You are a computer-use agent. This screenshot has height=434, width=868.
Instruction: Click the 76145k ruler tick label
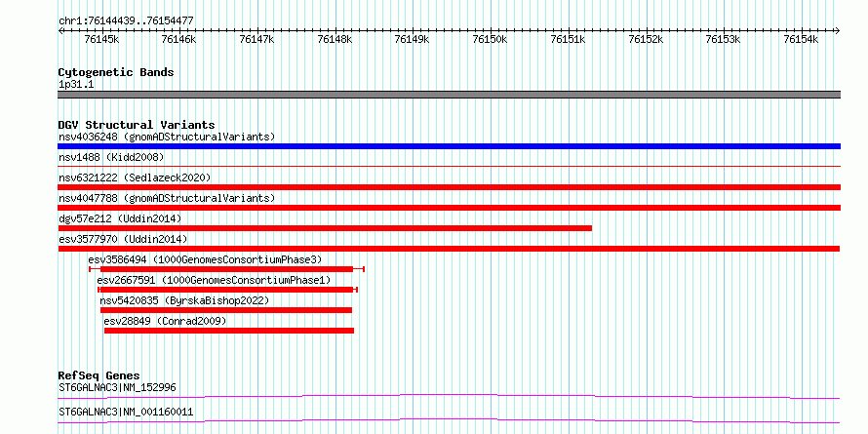pos(101,39)
